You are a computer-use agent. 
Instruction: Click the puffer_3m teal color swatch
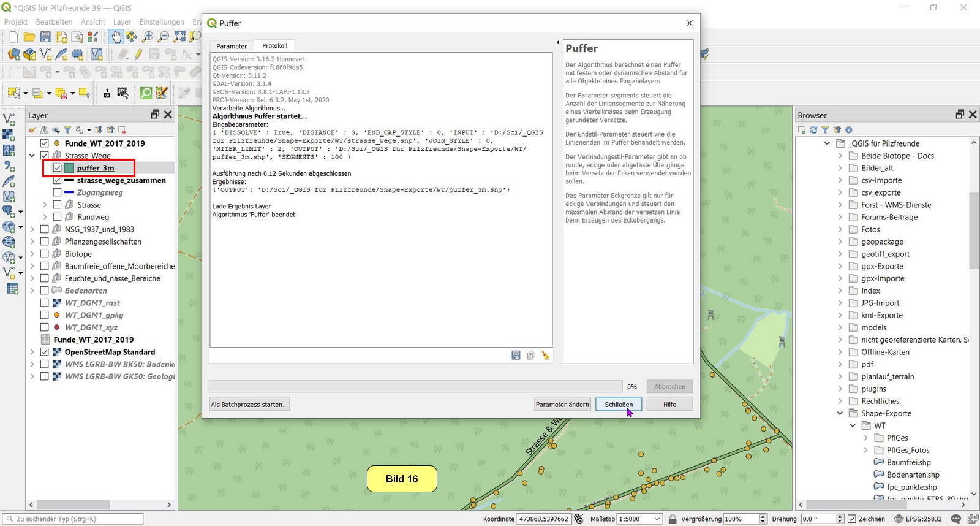point(69,168)
